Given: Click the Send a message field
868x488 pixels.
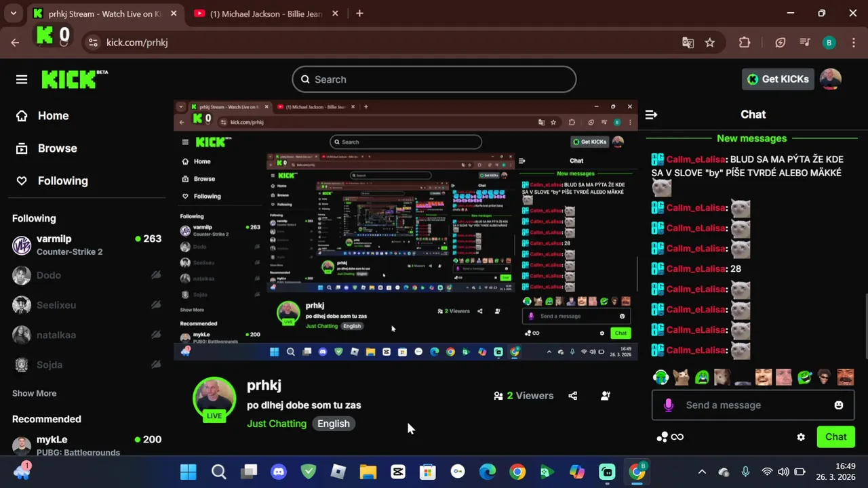Looking at the screenshot, I should [753, 405].
